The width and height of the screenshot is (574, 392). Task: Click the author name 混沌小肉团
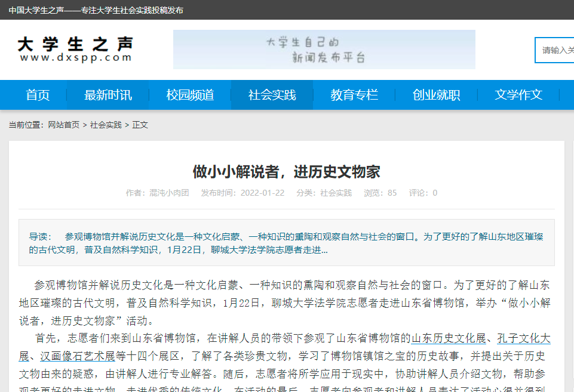[169, 193]
